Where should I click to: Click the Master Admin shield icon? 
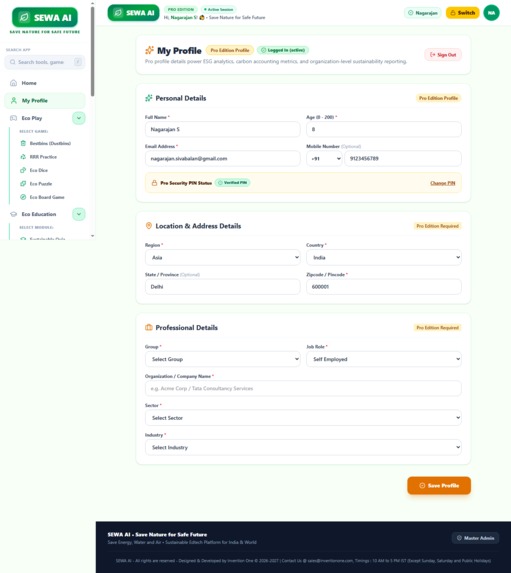459,538
